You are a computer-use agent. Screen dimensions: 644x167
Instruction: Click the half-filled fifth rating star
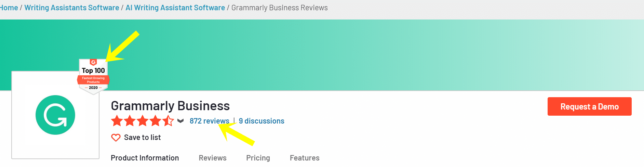168,121
